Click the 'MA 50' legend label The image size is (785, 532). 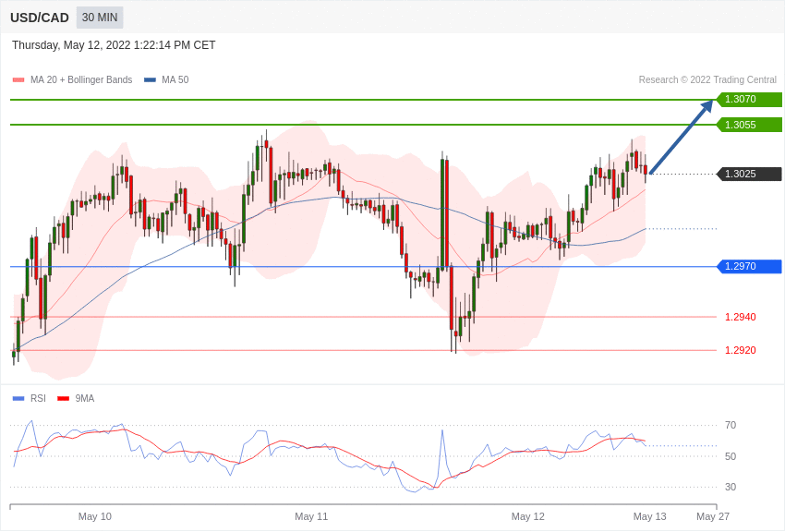pyautogui.click(x=175, y=80)
